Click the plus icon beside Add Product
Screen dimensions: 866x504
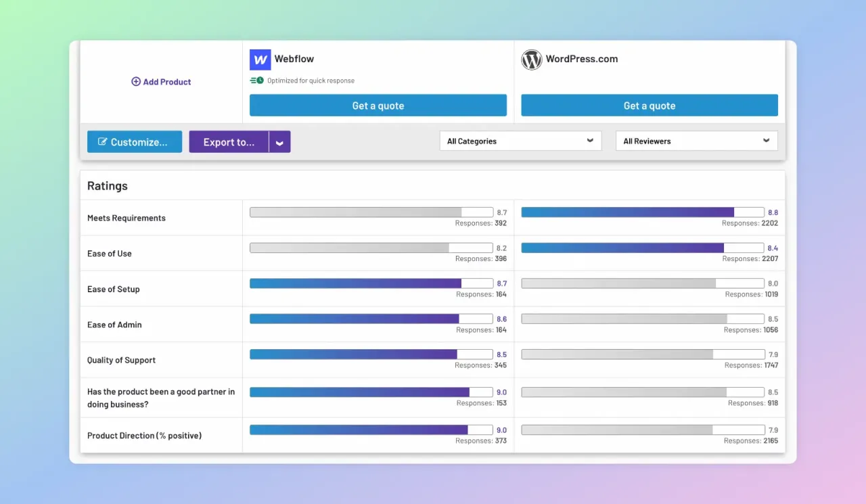click(x=135, y=81)
